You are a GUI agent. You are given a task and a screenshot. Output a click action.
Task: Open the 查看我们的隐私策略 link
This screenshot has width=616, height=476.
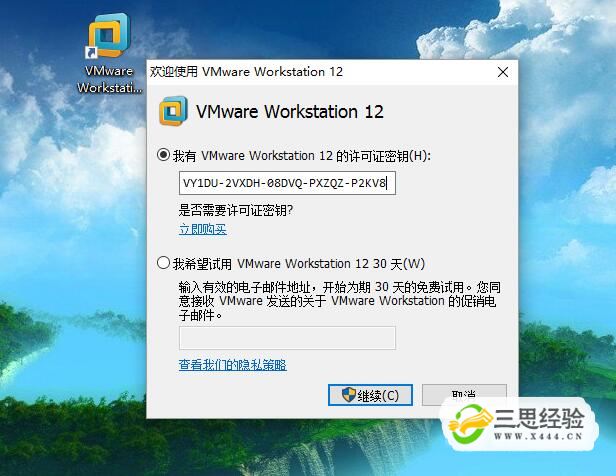pyautogui.click(x=233, y=365)
